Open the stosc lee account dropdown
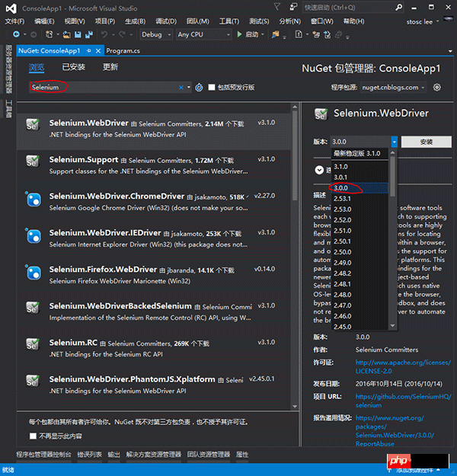 point(423,22)
